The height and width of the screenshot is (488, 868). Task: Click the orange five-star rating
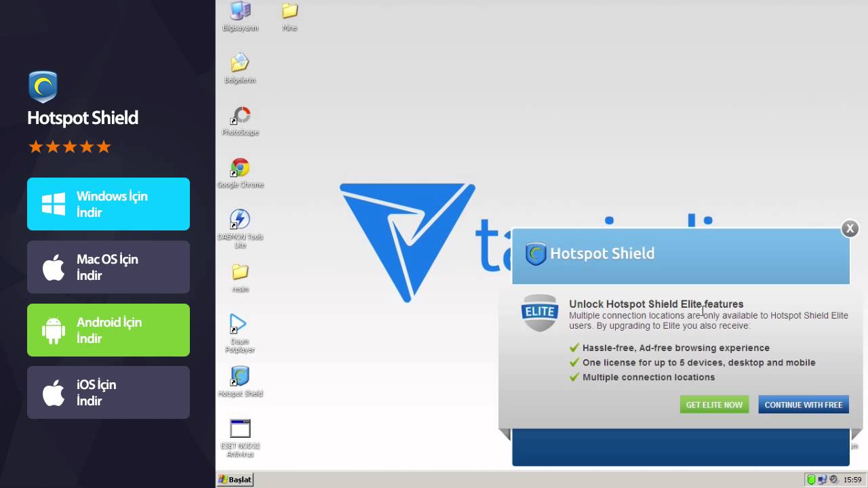coord(69,147)
